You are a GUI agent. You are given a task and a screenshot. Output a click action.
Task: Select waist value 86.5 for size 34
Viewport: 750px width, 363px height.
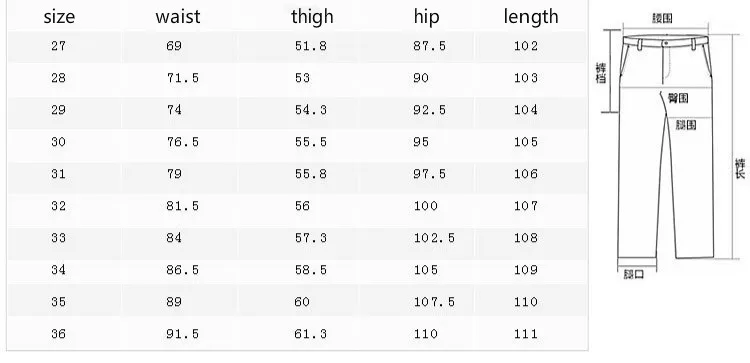[182, 270]
